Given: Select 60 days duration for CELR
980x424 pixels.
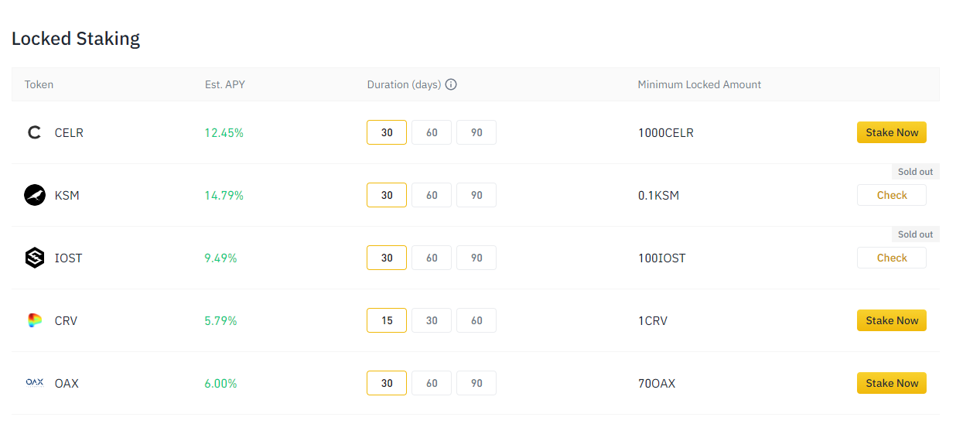Looking at the screenshot, I should (x=432, y=132).
